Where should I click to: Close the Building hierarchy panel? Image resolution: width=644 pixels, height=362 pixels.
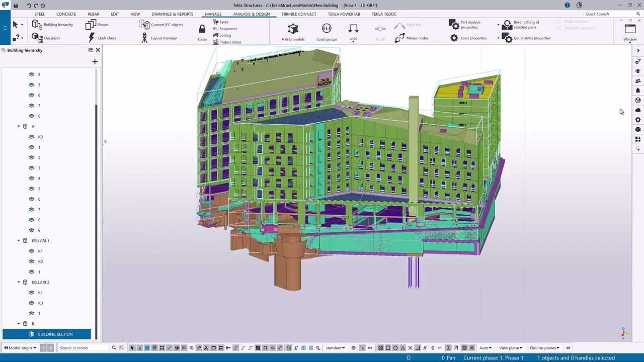98,50
